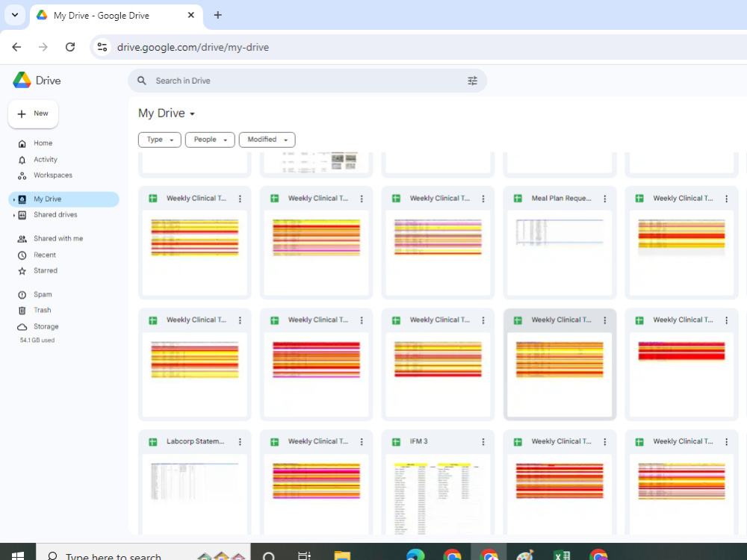The width and height of the screenshot is (747, 560).
Task: Open the Recent files view
Action: pyautogui.click(x=45, y=255)
